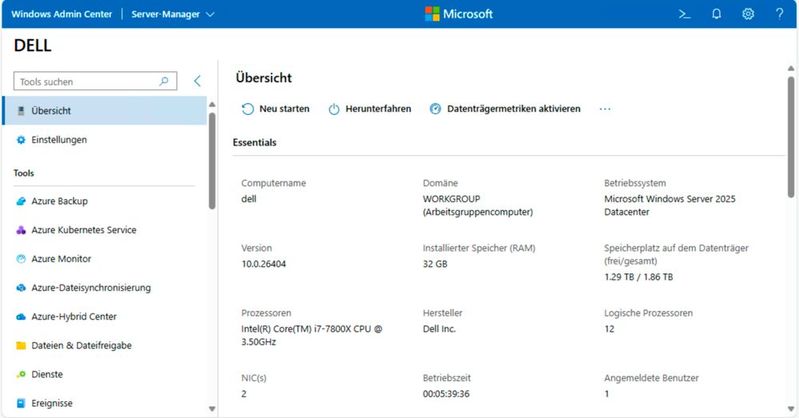
Task: Select version number 10.0.26404
Action: 263,264
